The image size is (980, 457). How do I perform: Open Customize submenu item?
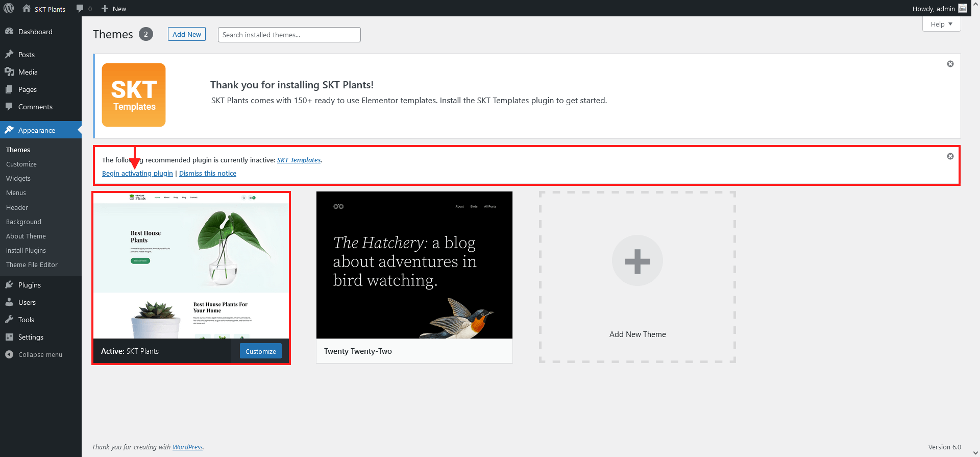click(x=21, y=164)
